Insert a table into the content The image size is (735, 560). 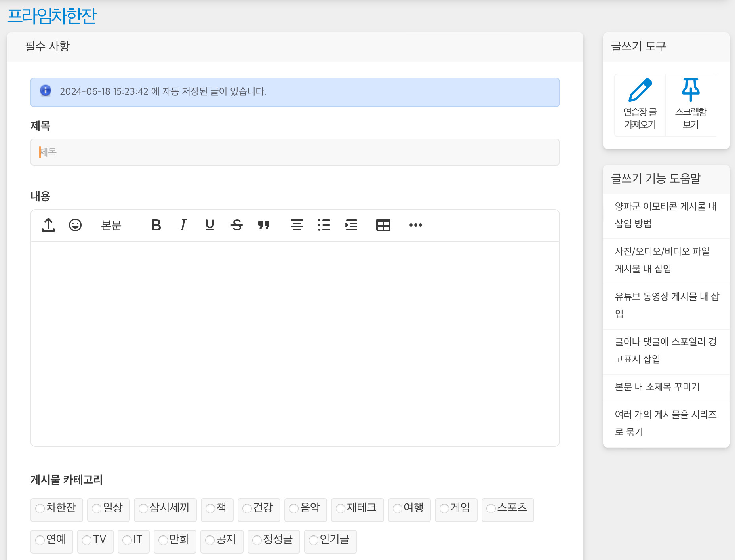click(383, 225)
